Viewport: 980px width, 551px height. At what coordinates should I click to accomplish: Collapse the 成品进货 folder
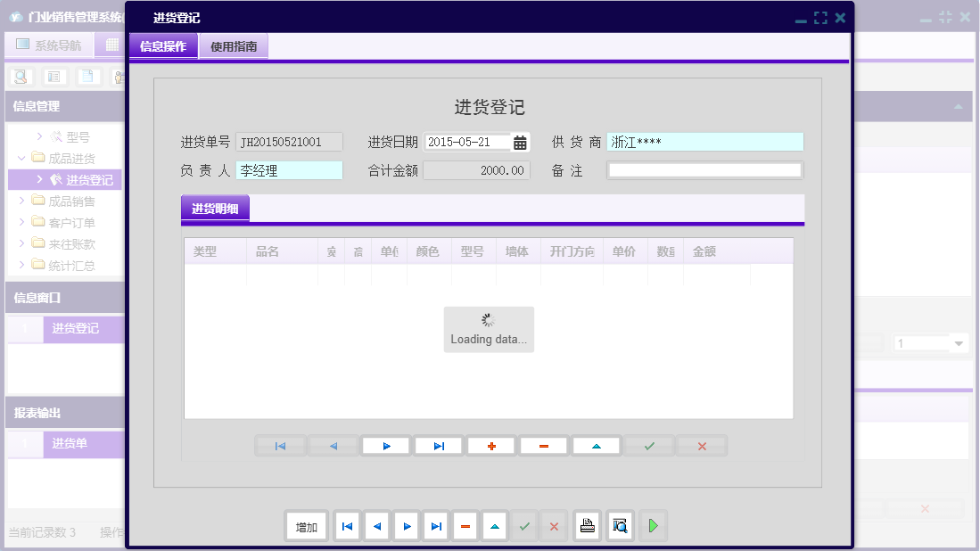point(20,157)
